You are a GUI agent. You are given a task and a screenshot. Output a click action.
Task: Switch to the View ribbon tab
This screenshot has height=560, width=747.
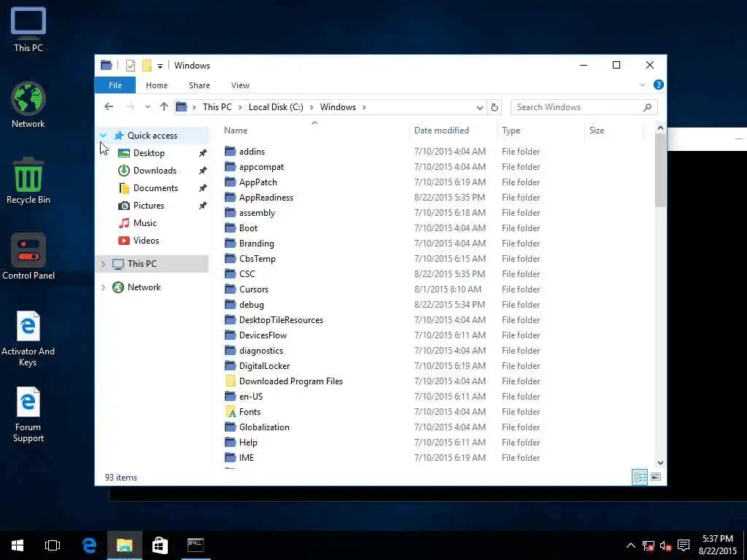point(240,85)
